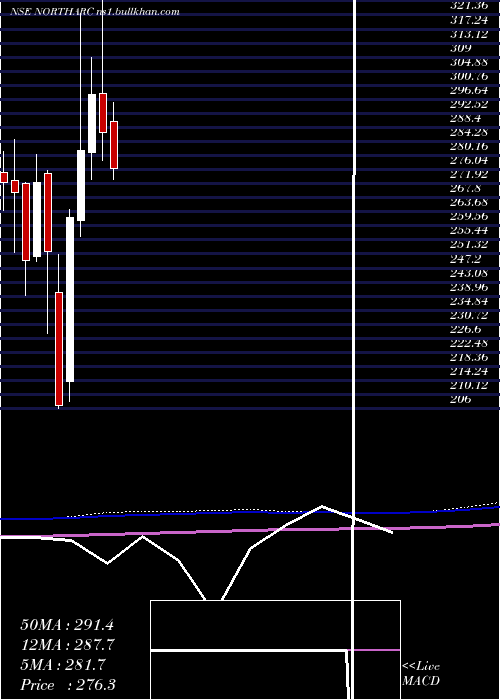
Task: Click the 321.36 price axis label
Action: click(x=469, y=6)
